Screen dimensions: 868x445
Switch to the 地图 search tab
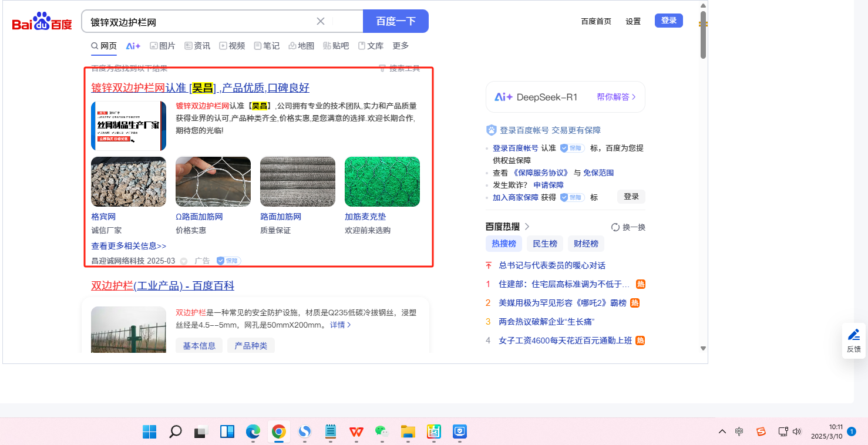click(x=301, y=46)
